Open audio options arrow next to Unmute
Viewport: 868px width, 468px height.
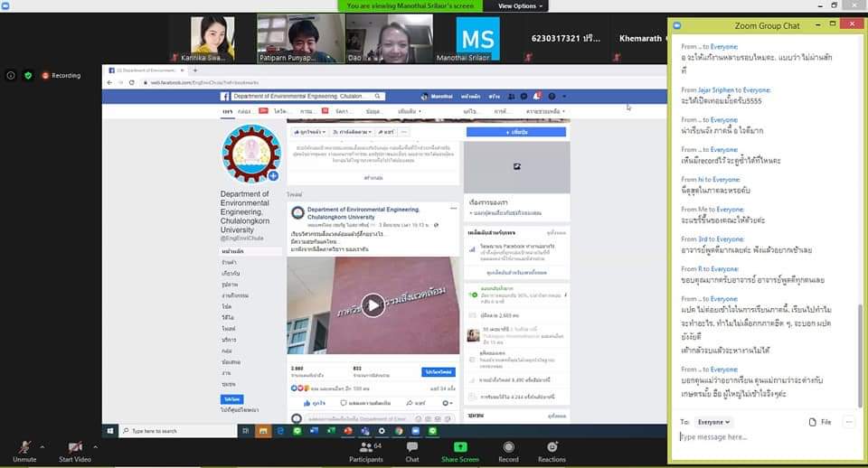42,447
